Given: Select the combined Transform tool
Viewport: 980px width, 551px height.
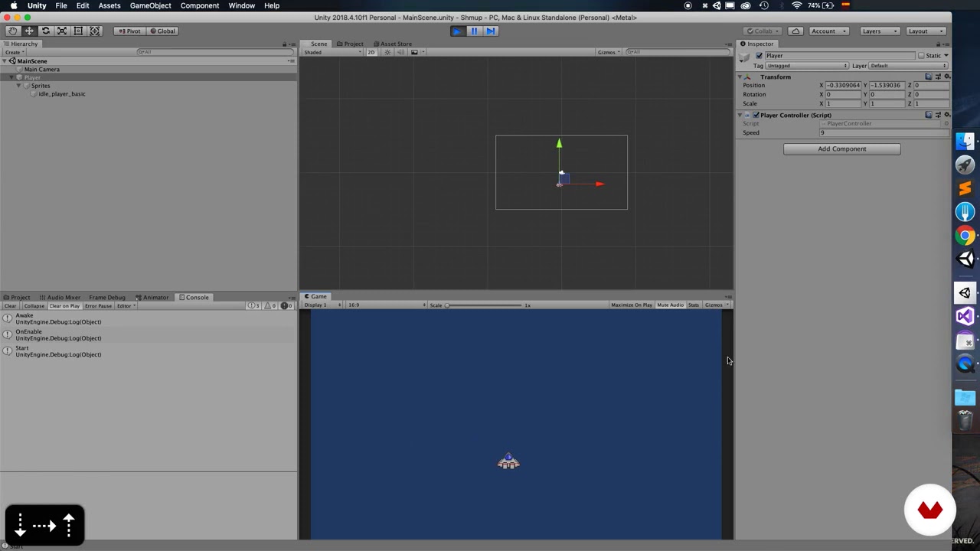Looking at the screenshot, I should [95, 31].
